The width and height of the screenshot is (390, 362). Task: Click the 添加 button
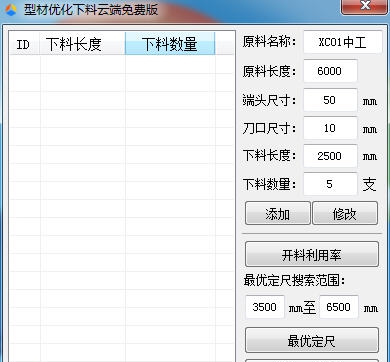278,213
